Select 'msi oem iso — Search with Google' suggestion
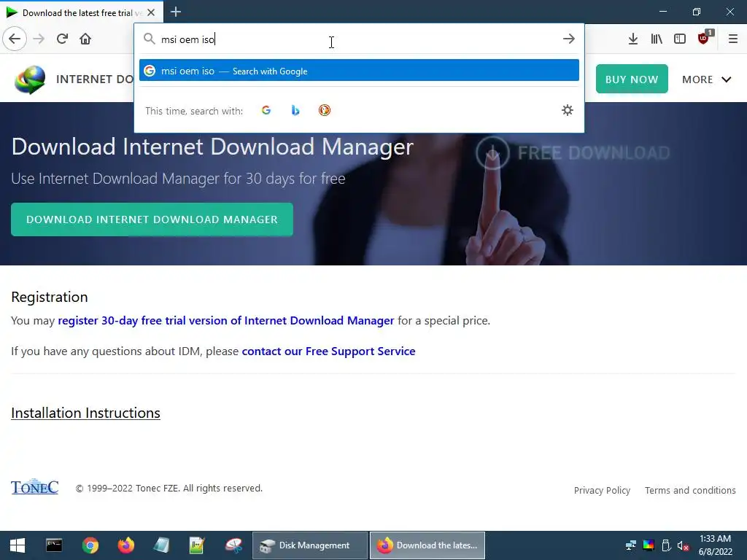 click(359, 71)
